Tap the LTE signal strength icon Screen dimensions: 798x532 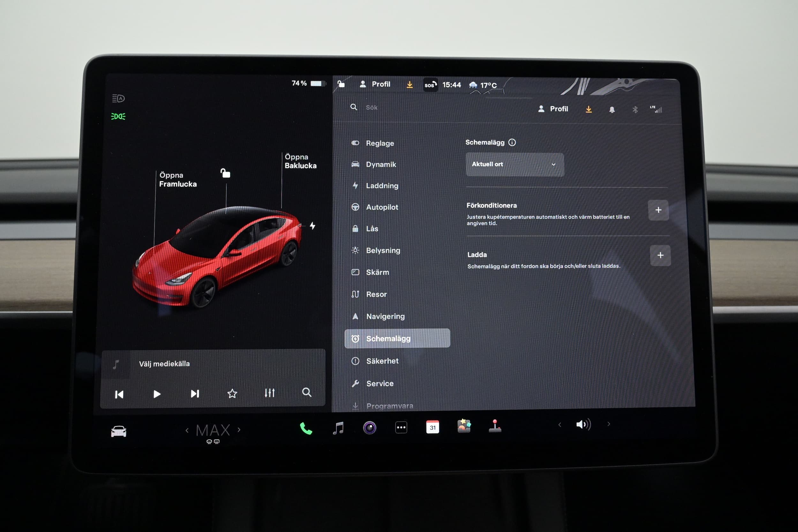click(656, 109)
